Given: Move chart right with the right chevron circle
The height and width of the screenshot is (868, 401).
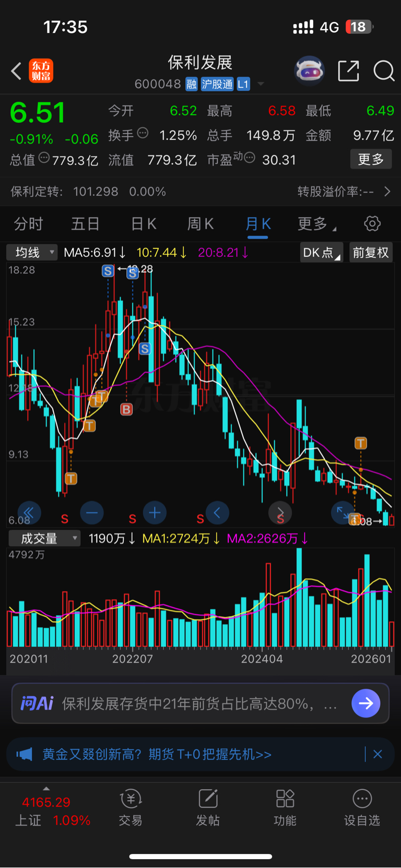Looking at the screenshot, I should pyautogui.click(x=280, y=513).
